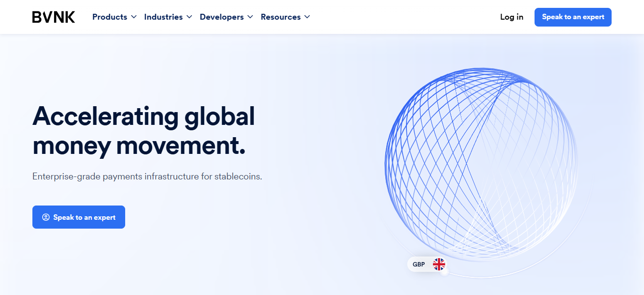Click the person icon in the hero button
This screenshot has height=295, width=644.
click(x=46, y=217)
